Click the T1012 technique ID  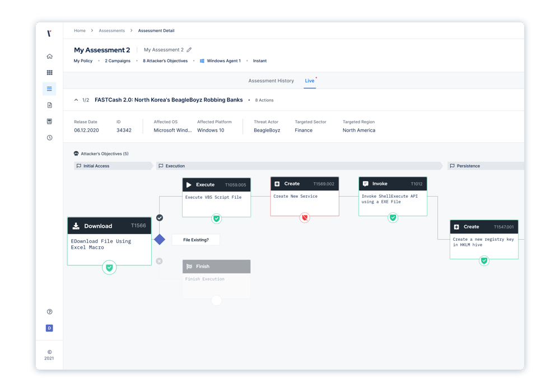(x=417, y=184)
